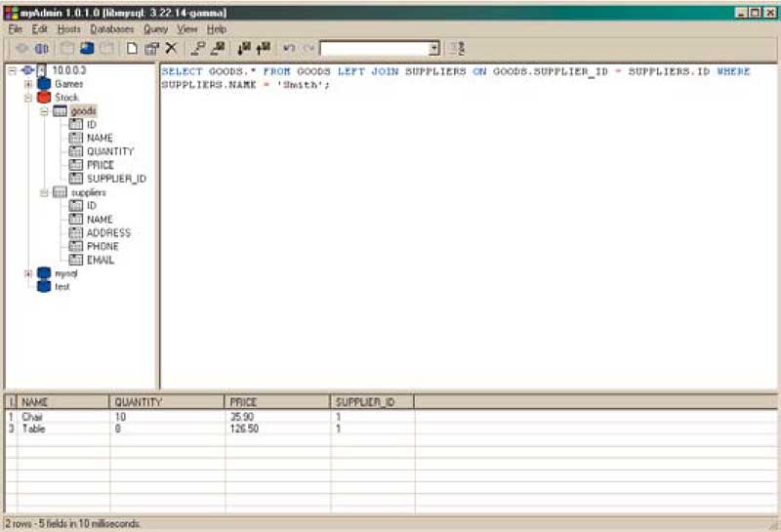
Task: Select the EMAIL field under suppliers
Action: point(101,261)
